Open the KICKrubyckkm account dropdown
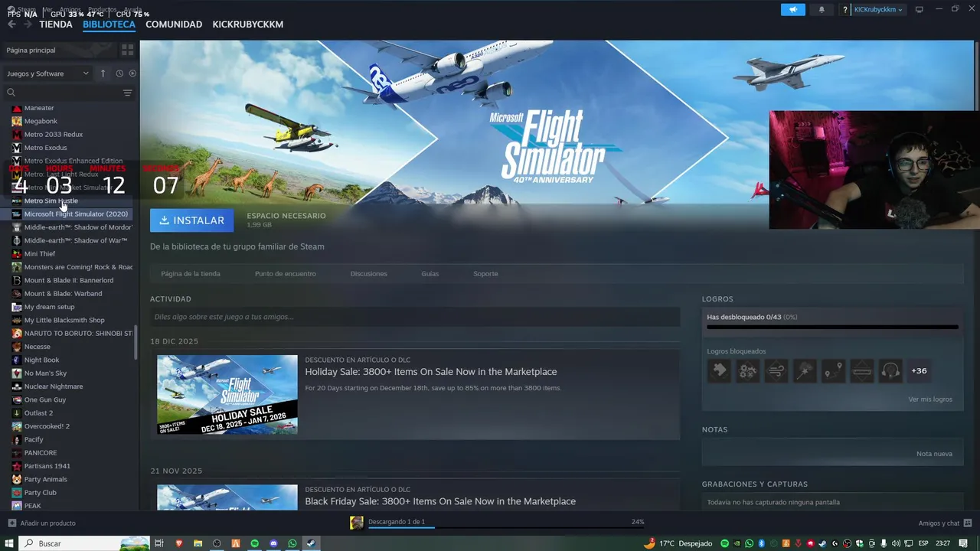The image size is (980, 551). coord(878,9)
